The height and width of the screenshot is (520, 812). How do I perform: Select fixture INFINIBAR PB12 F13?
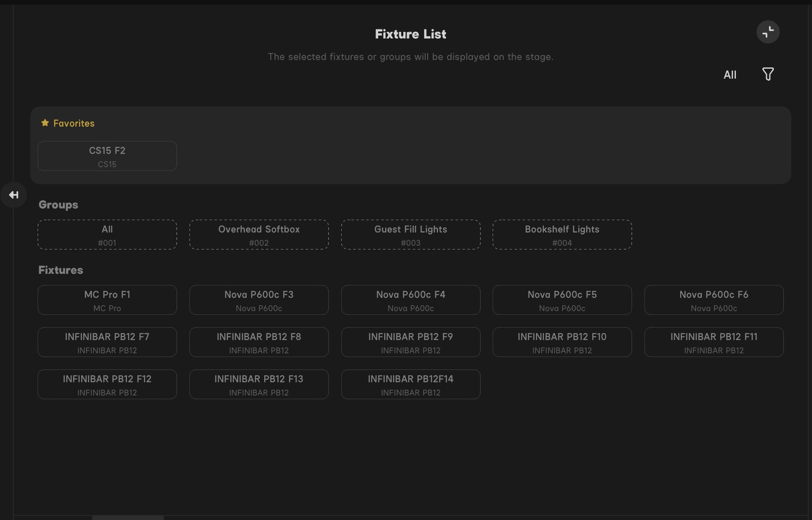point(259,384)
